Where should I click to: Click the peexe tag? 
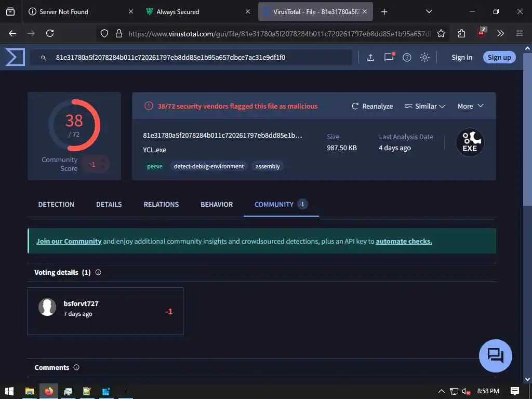[155, 166]
